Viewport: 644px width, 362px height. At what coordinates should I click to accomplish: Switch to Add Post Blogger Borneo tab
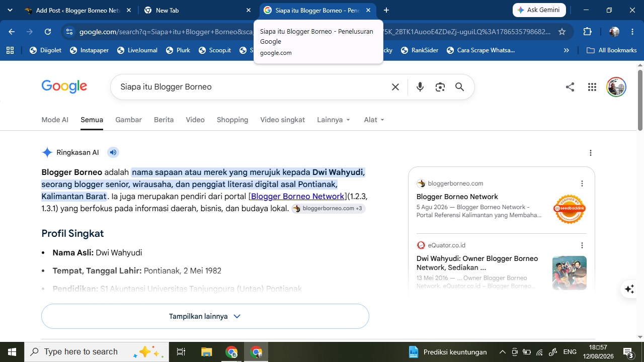tap(78, 10)
